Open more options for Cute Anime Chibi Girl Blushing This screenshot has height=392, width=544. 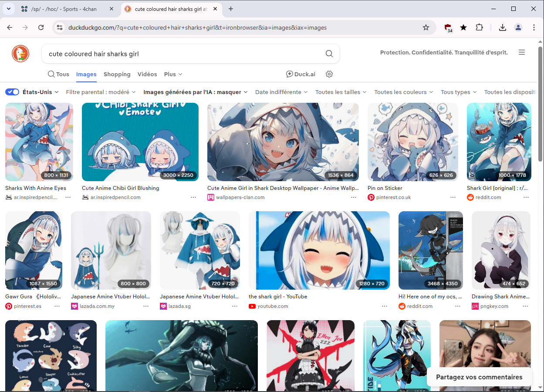193,197
